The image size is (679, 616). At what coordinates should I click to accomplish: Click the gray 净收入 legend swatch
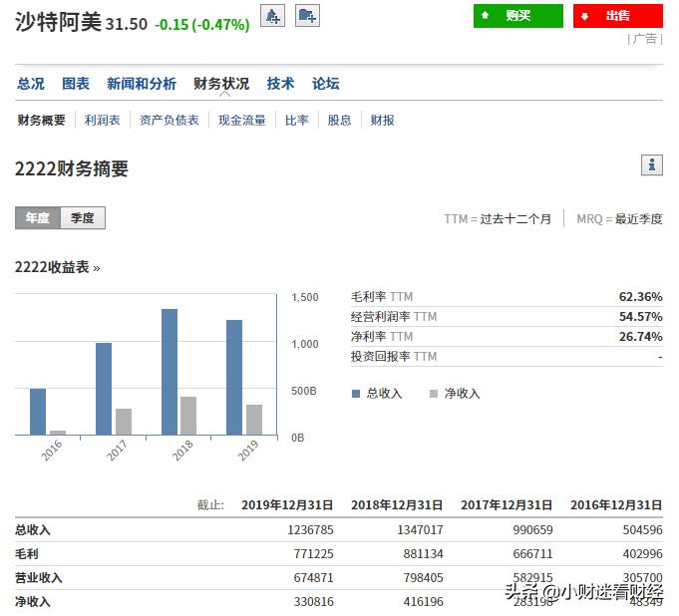(434, 394)
